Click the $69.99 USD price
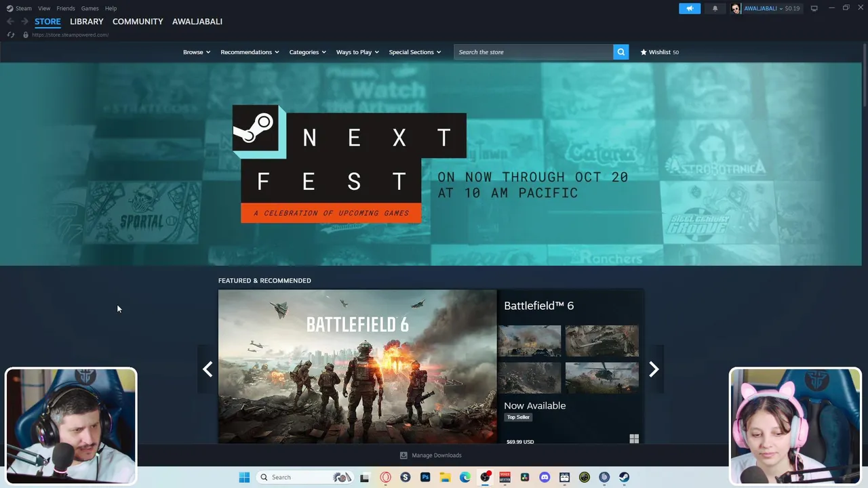868x488 pixels. 520,442
